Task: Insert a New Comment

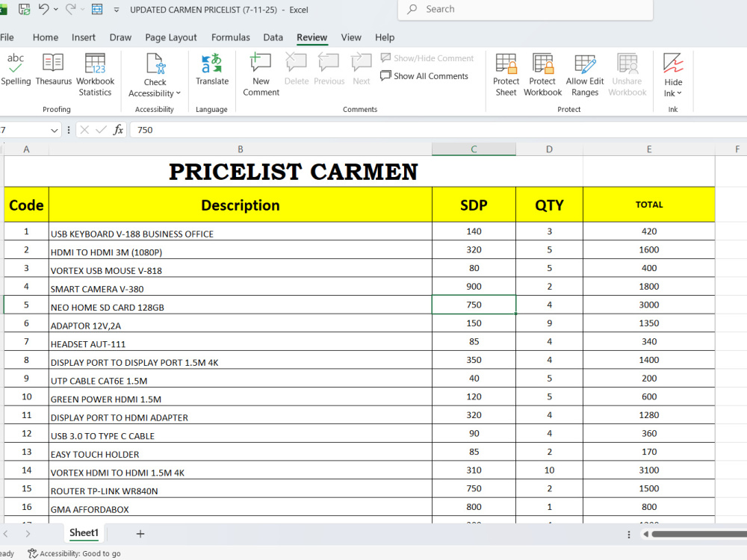Action: coord(261,75)
